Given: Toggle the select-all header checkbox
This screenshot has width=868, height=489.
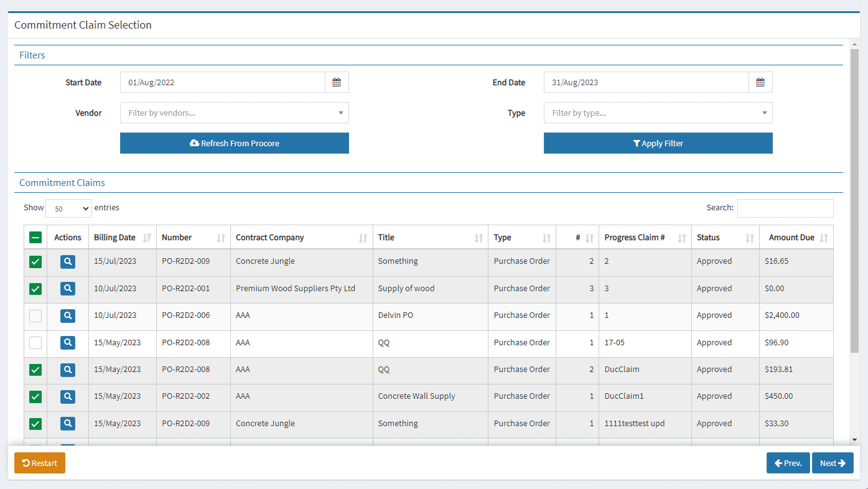Looking at the screenshot, I should (35, 238).
